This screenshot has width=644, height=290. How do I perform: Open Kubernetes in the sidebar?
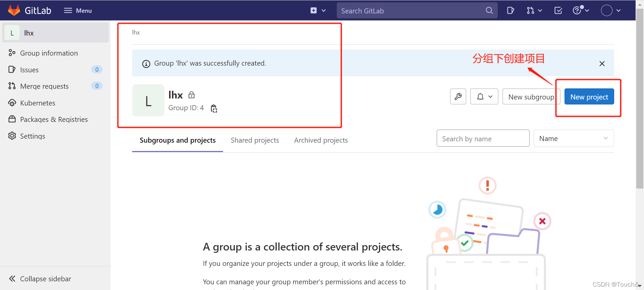click(x=55, y=103)
